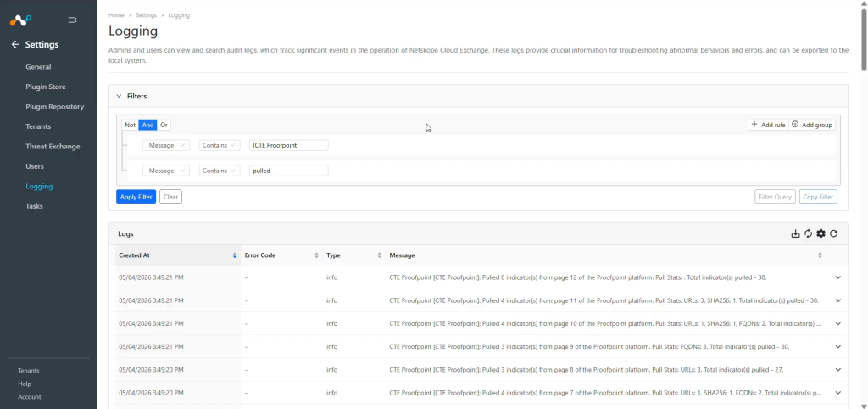868x409 pixels.
Task: Go to Home breadcrumb link
Action: click(116, 15)
